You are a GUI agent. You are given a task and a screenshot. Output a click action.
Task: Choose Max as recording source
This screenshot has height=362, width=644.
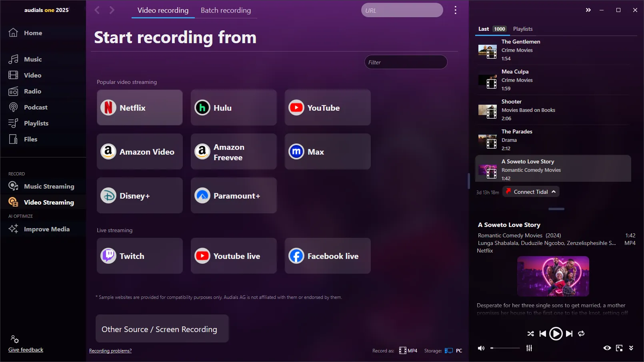coord(328,151)
